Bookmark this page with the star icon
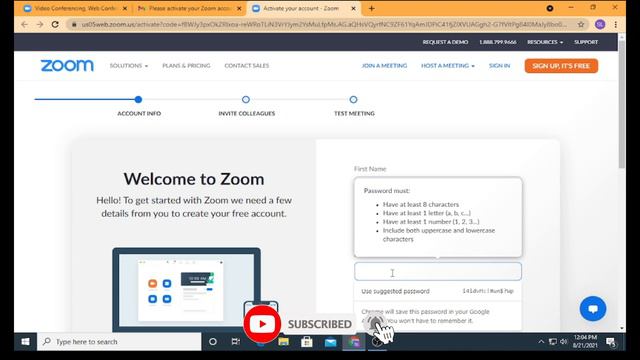640x360 pixels. [x=581, y=24]
